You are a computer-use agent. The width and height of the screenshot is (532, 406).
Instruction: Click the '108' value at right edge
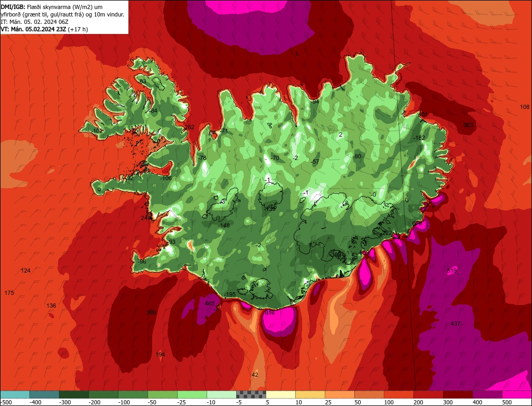(525, 107)
